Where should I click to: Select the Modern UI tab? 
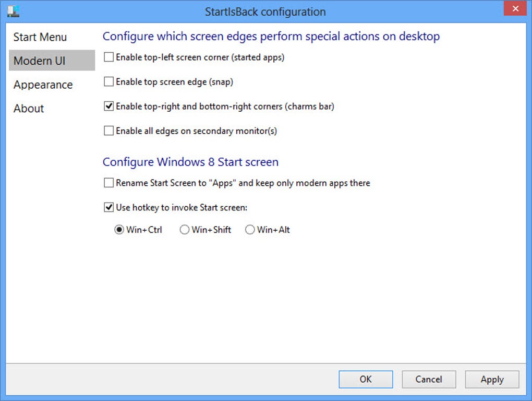coord(40,61)
